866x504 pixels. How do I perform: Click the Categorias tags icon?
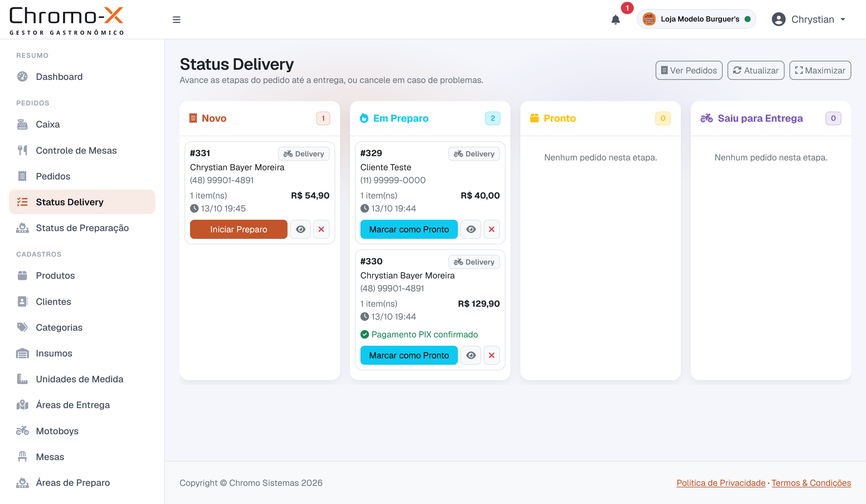click(22, 327)
